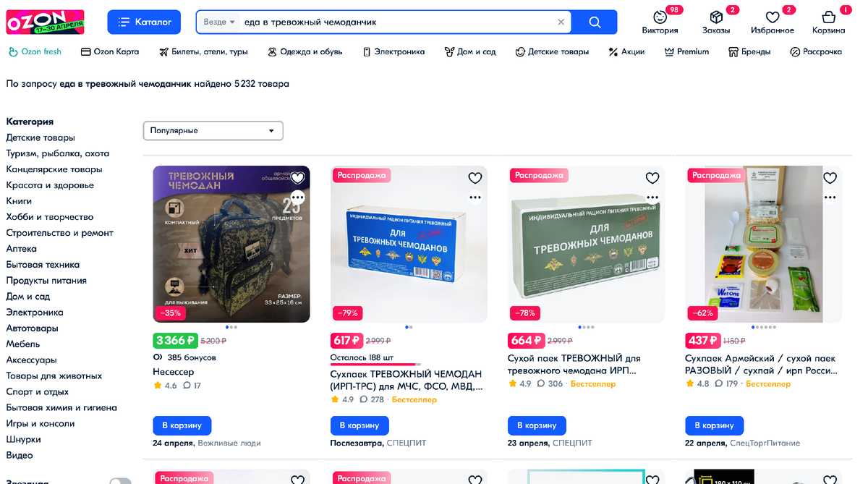Select Хобби и творчество category
The height and width of the screenshot is (484, 868).
coord(50,217)
